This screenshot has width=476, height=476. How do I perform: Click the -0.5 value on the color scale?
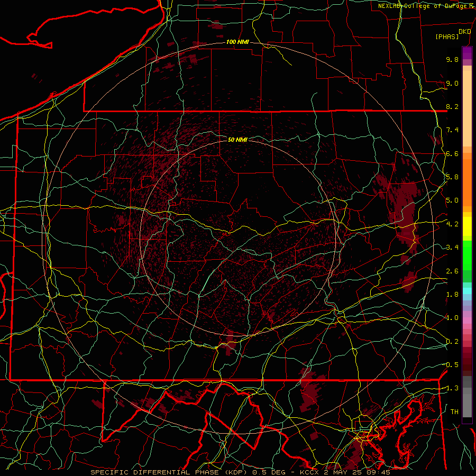(451, 365)
